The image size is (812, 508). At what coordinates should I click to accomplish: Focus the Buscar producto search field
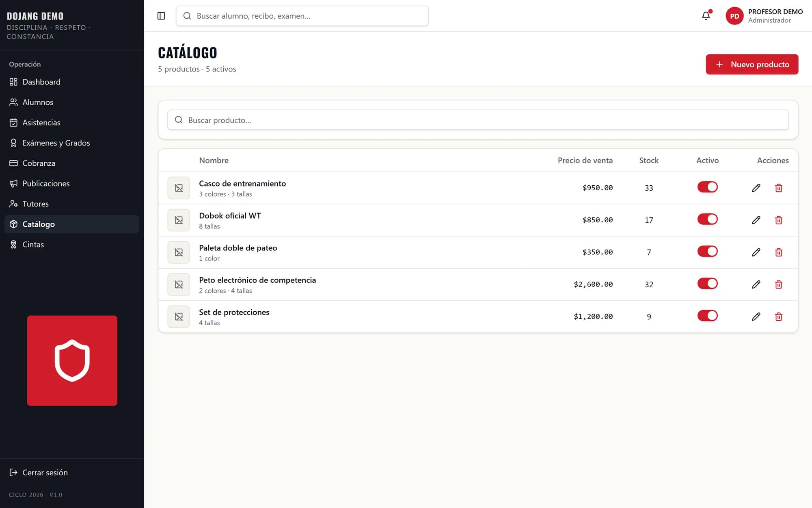pos(478,120)
